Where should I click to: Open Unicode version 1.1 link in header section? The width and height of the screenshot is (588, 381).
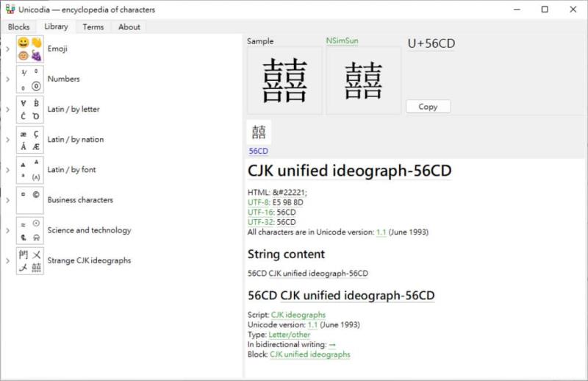coord(381,232)
